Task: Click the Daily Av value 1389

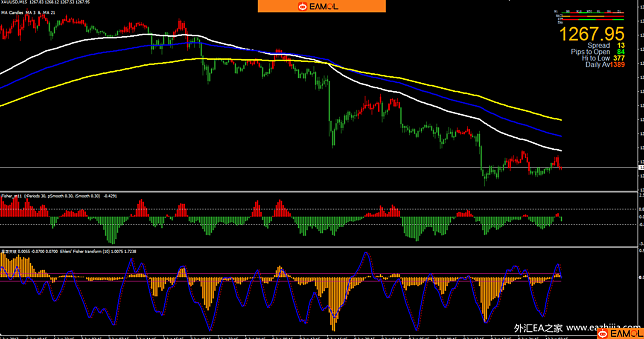Action: (x=617, y=65)
